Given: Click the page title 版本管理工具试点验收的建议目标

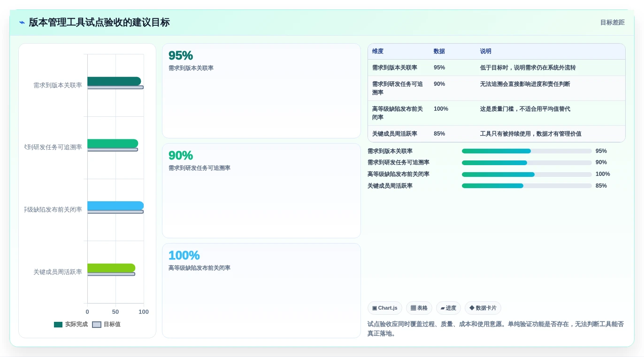Looking at the screenshot, I should tap(99, 23).
